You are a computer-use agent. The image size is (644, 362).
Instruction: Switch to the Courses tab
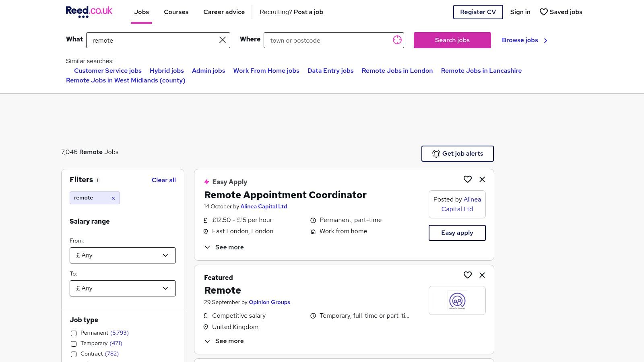pos(176,12)
